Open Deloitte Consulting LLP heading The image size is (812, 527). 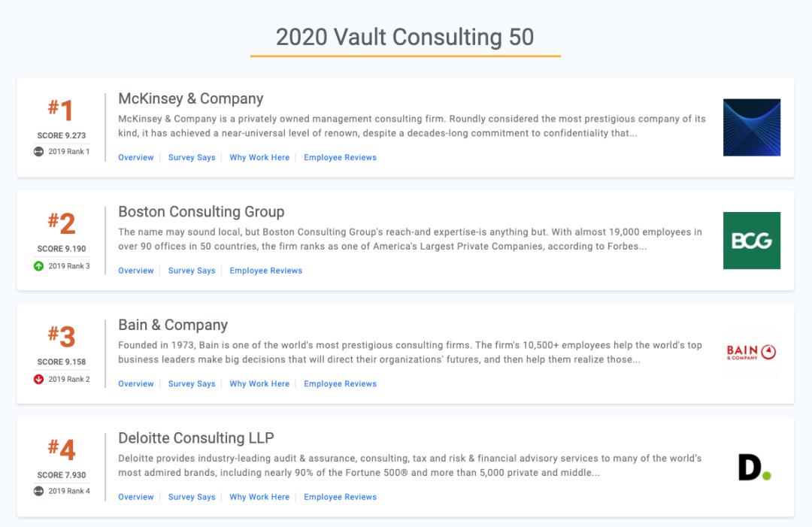click(195, 438)
